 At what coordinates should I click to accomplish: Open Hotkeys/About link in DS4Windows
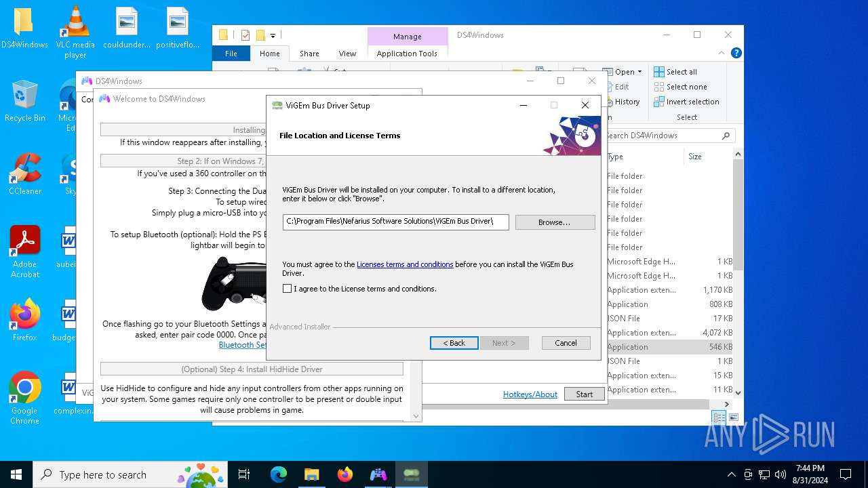click(x=530, y=394)
